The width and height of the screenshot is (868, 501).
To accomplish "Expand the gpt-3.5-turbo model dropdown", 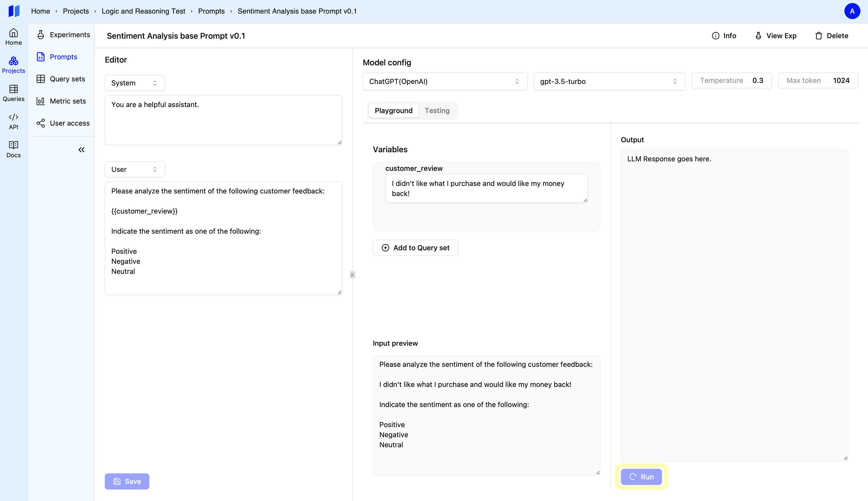I will 609,82.
